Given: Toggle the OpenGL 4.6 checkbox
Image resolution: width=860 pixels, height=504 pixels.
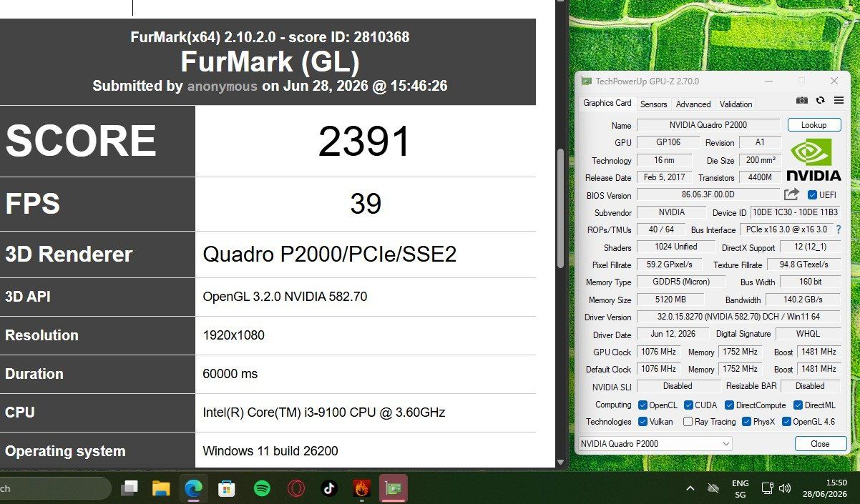Looking at the screenshot, I should 786,422.
